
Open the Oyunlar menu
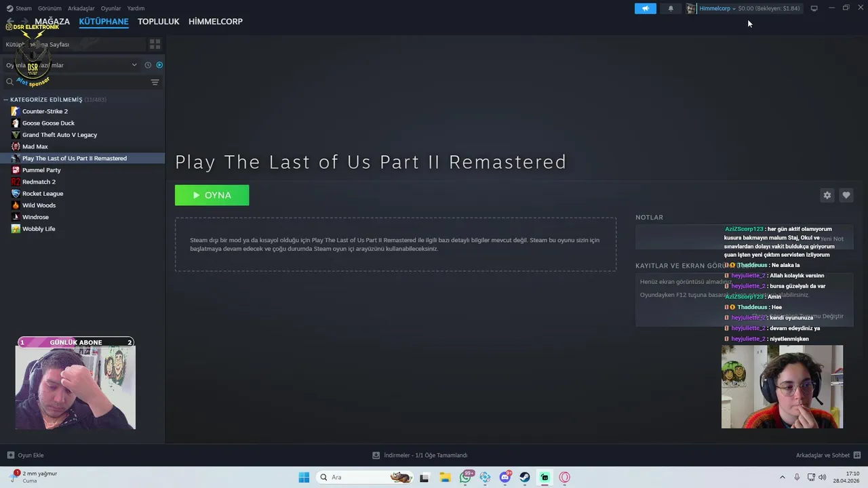111,8
